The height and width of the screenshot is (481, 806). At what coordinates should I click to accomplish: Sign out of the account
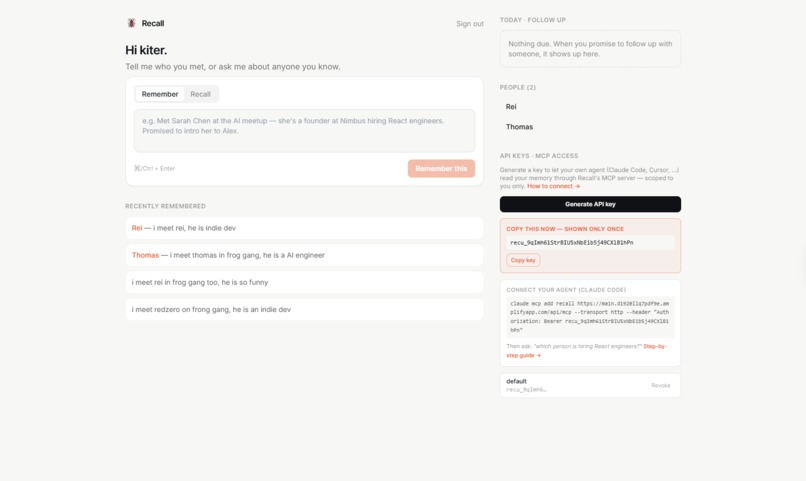469,24
